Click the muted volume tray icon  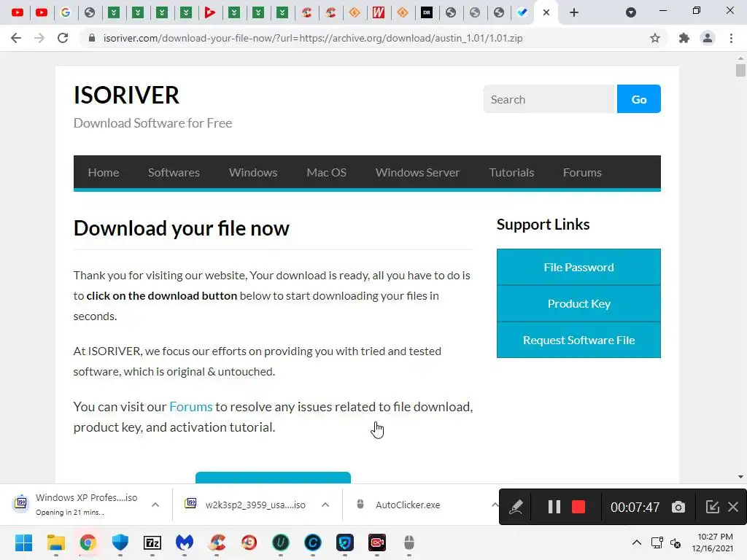(675, 542)
